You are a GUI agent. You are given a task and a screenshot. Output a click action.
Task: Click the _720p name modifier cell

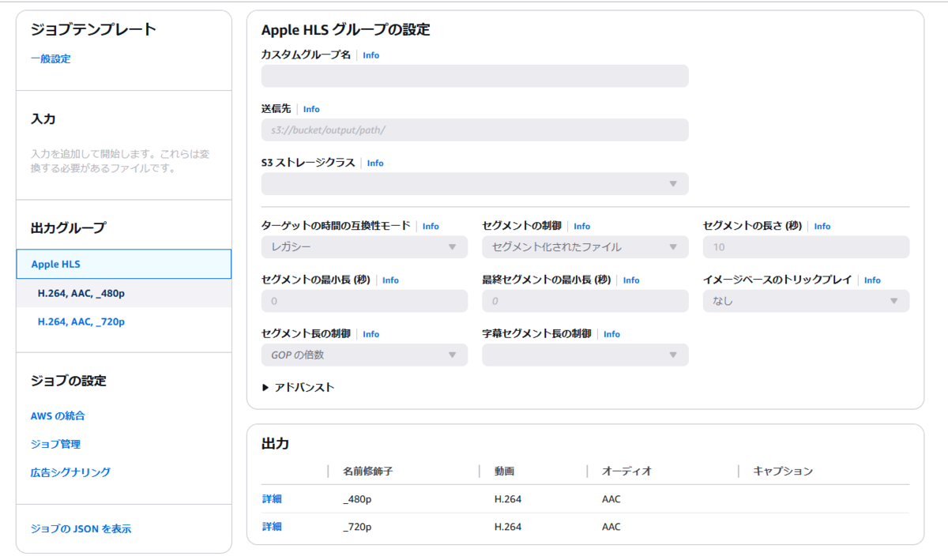point(357,527)
